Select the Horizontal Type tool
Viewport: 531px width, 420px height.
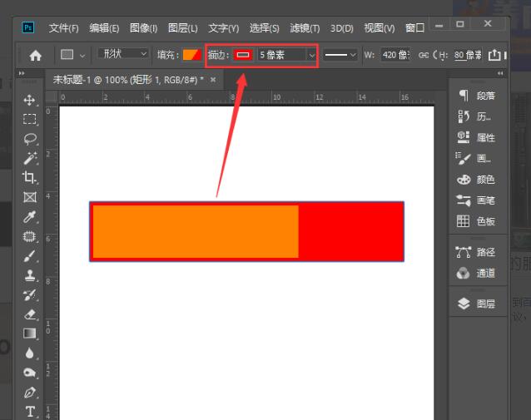click(x=30, y=412)
